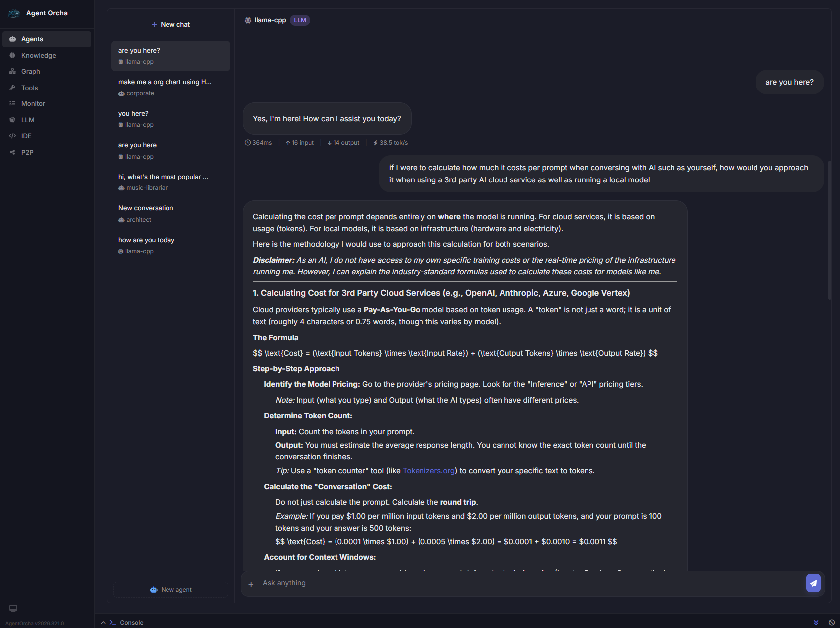Image resolution: width=840 pixels, height=628 pixels.
Task: Open the IDE code section
Action: pos(26,136)
